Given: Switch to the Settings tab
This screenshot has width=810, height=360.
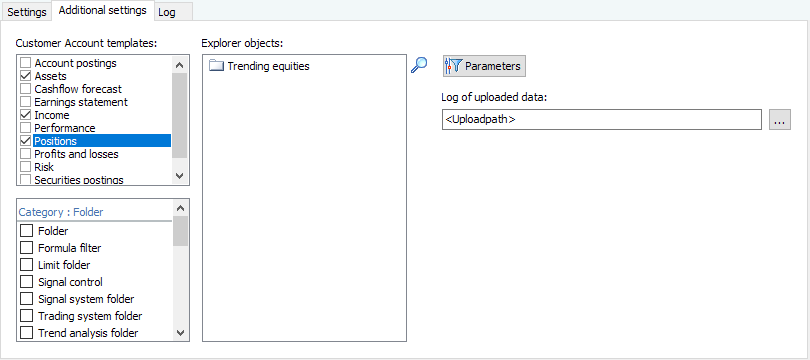Looking at the screenshot, I should (27, 12).
